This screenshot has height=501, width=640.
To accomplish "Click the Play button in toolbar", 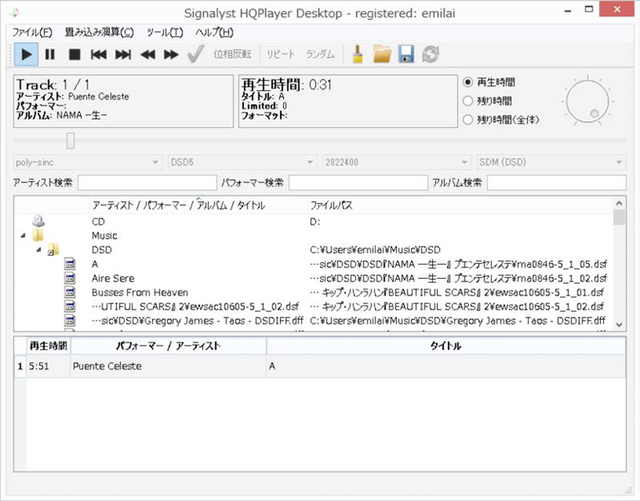I will pyautogui.click(x=26, y=54).
